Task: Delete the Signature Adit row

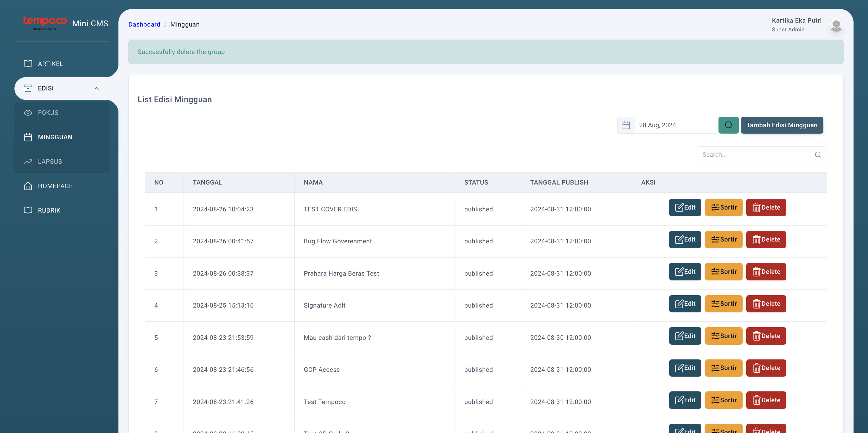Action: click(x=766, y=304)
